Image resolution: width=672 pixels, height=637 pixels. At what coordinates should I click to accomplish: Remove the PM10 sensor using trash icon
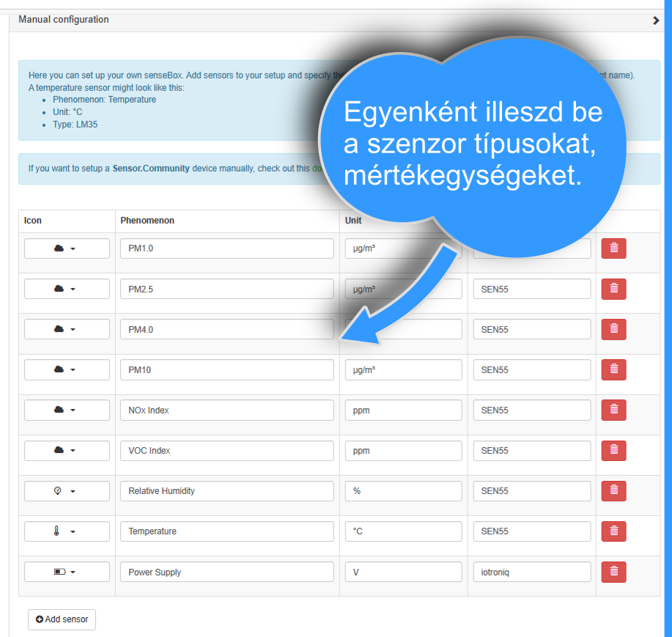click(x=613, y=369)
